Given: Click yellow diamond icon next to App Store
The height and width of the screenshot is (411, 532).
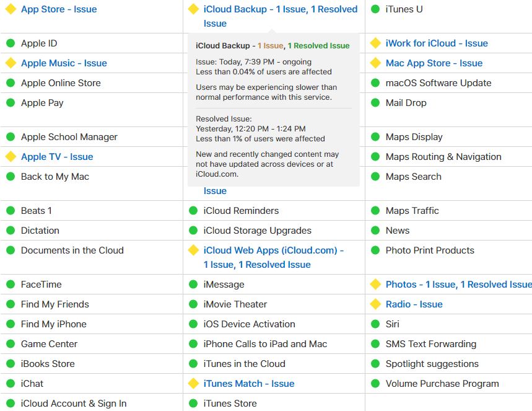Looking at the screenshot, I should [x=11, y=9].
